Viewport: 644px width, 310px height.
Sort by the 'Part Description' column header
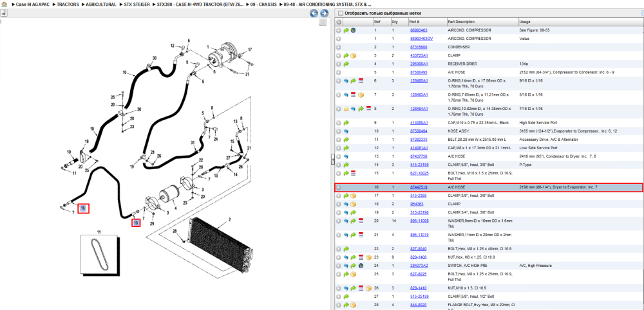tap(461, 22)
